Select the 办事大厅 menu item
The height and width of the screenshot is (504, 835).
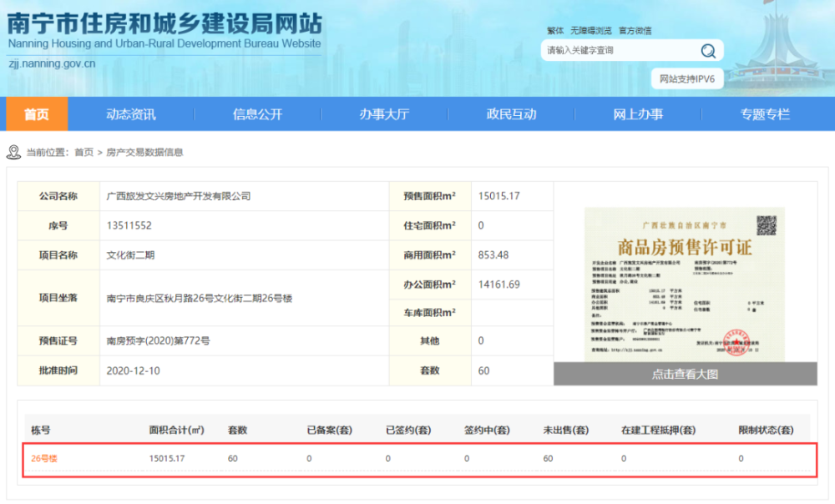click(384, 114)
